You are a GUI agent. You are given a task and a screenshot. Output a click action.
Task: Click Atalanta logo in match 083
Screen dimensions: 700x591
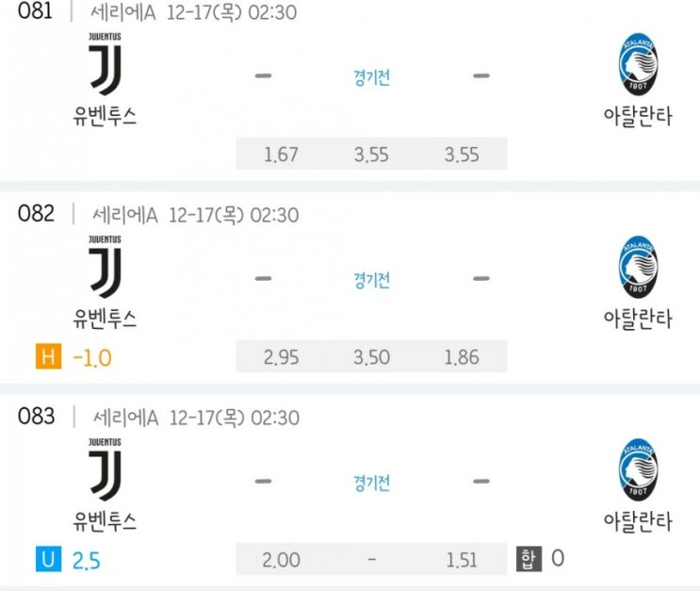click(638, 473)
